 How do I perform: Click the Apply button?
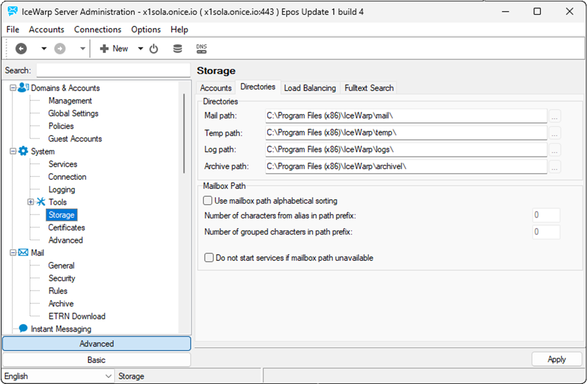tap(557, 359)
